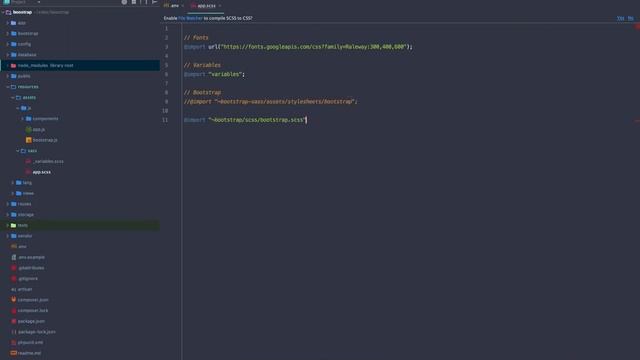Click the _variables.scss file icon

(x=28, y=161)
